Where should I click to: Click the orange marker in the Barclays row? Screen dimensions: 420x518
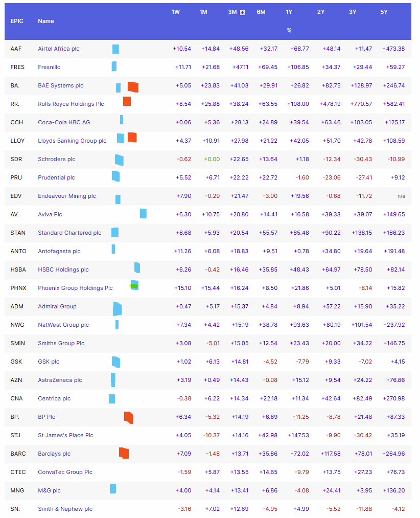pyautogui.click(x=124, y=453)
